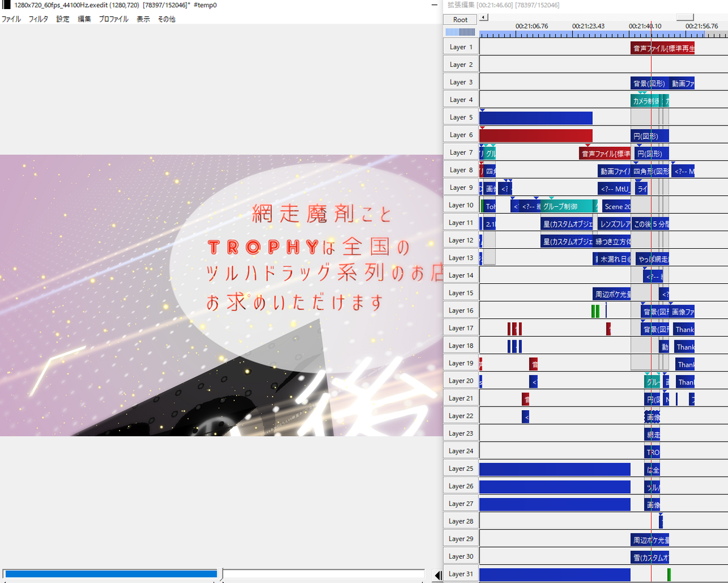Select Scene 20 object on Layer 10
The width and height of the screenshot is (728, 583).
616,207
